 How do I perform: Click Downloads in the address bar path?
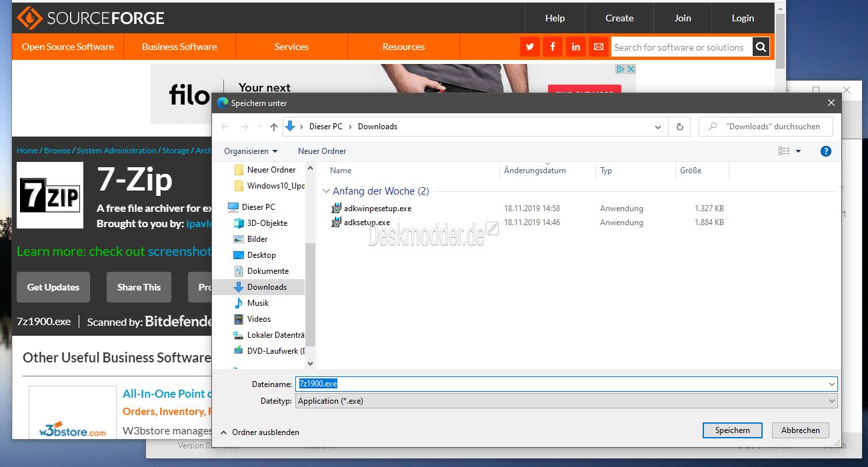click(x=377, y=127)
